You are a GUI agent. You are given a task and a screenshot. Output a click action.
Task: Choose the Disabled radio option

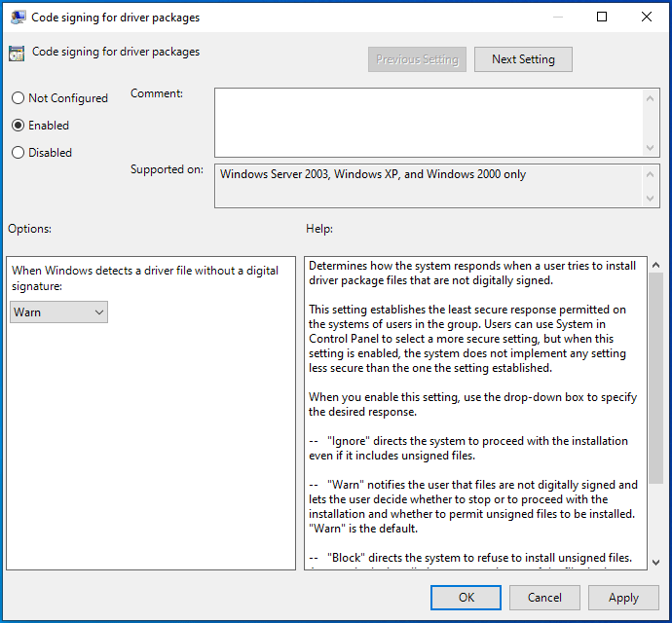[x=18, y=153]
